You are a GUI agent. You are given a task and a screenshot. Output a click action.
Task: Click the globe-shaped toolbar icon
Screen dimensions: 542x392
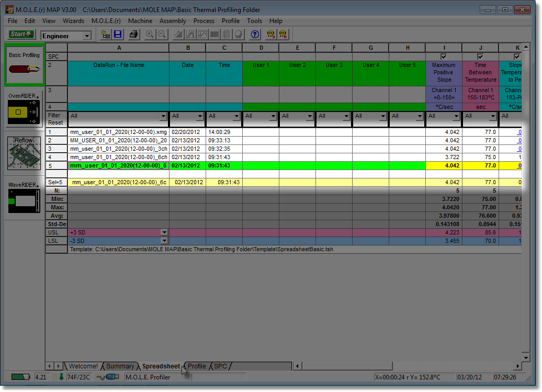coord(239,35)
